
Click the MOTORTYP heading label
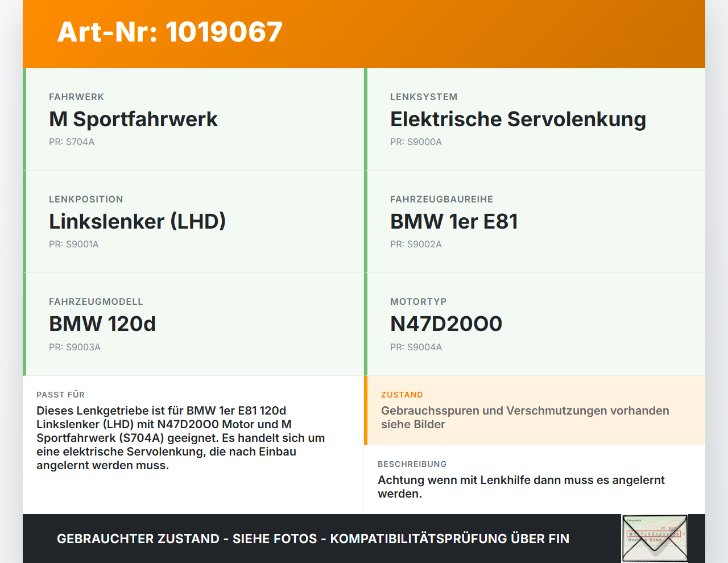[x=419, y=301]
